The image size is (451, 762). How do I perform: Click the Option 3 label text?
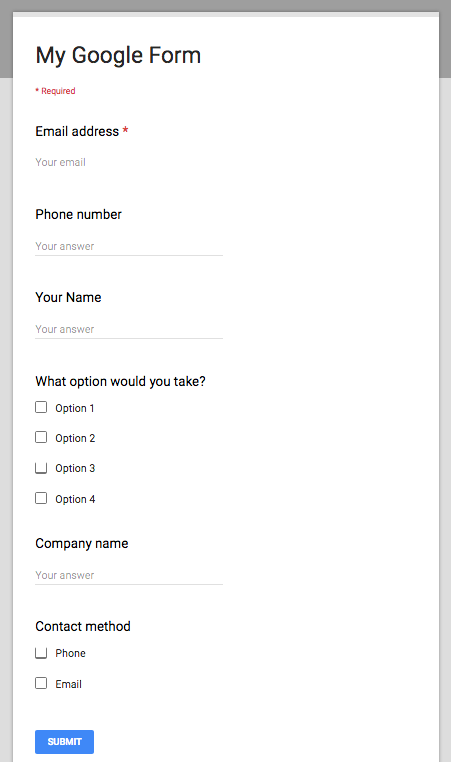[x=75, y=468]
